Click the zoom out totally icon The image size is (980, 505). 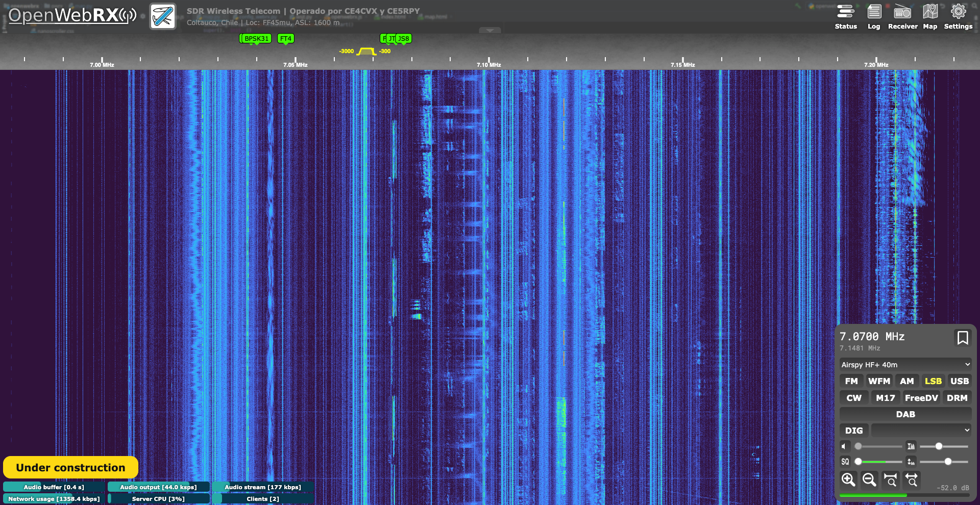(x=912, y=479)
